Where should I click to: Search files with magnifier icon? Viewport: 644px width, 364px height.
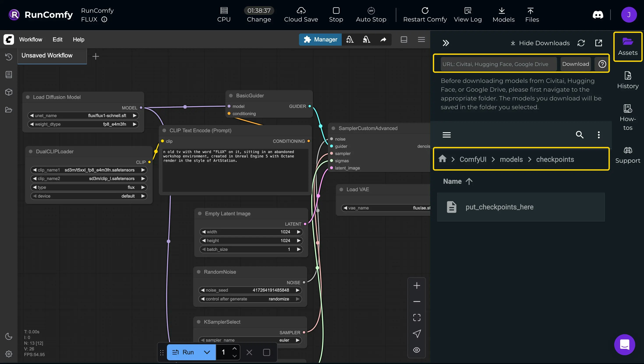click(x=580, y=135)
